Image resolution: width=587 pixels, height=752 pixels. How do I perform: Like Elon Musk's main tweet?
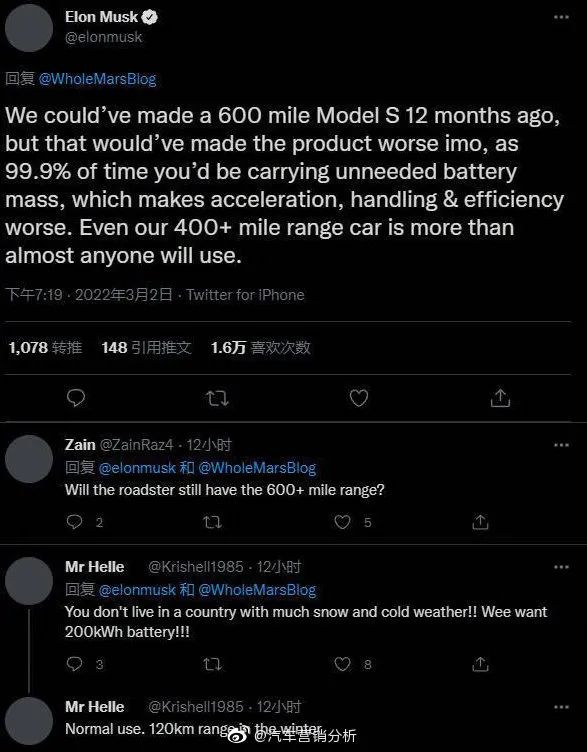pos(359,398)
